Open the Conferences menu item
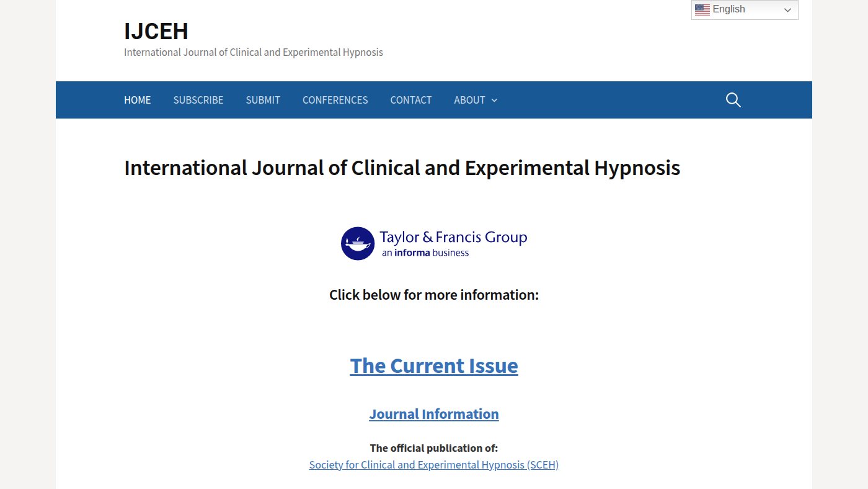This screenshot has width=868, height=489. [335, 100]
